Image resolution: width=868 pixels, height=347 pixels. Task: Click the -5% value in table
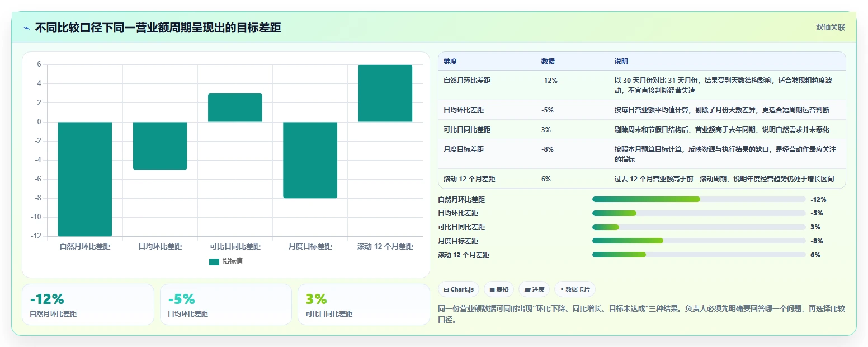coord(548,110)
